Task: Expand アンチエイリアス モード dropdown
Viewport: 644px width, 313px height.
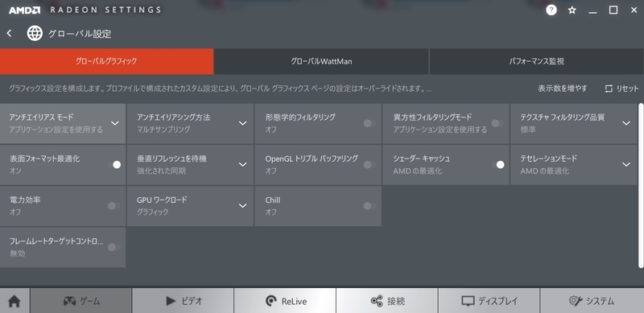Action: 115,123
